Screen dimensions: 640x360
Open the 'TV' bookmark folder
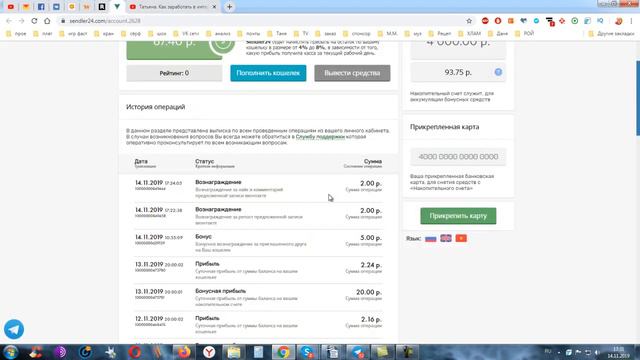pyautogui.click(x=301, y=33)
